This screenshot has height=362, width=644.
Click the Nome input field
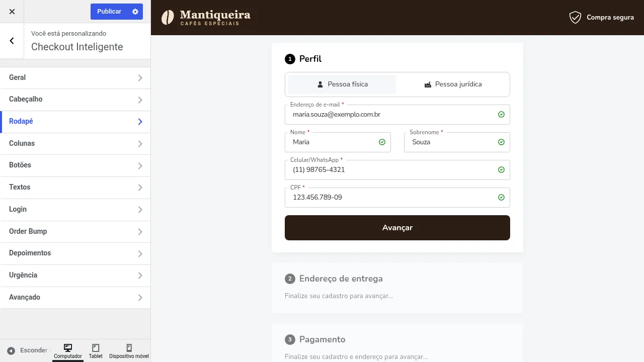(x=338, y=142)
